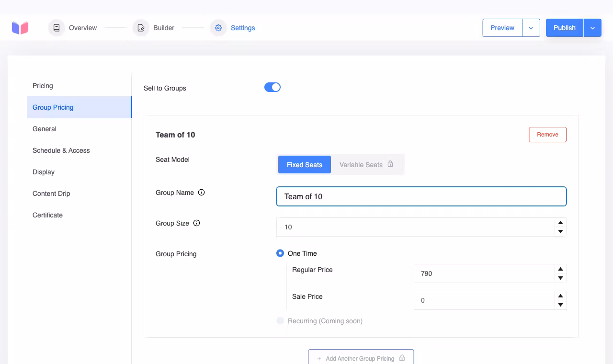Decrease Group Size with the down arrow
Screen dimensions: 613x364
point(560,232)
